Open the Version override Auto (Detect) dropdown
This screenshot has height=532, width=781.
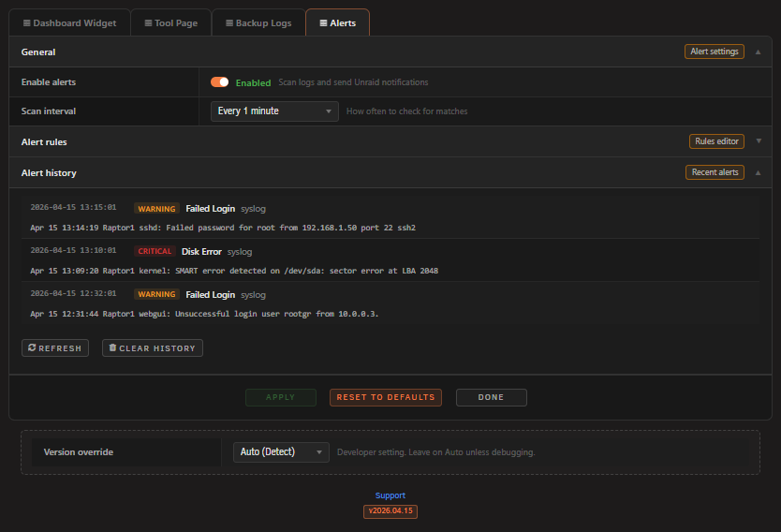[281, 452]
